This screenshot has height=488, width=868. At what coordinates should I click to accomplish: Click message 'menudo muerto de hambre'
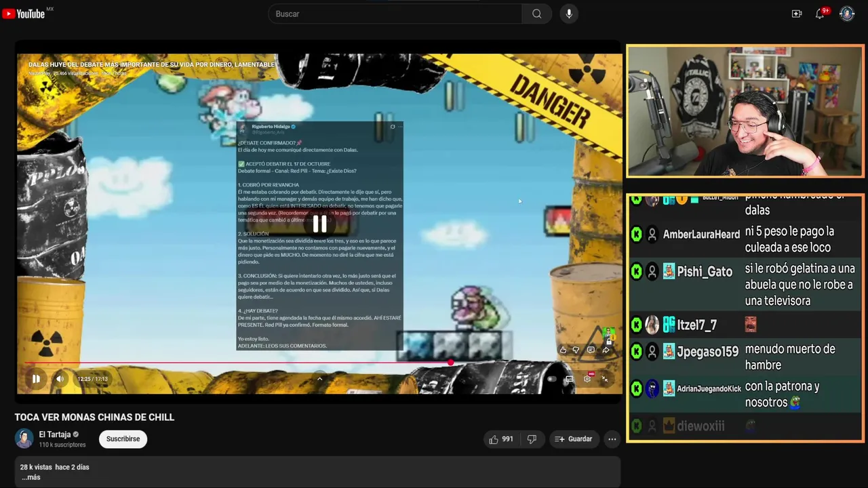pyautogui.click(x=790, y=357)
